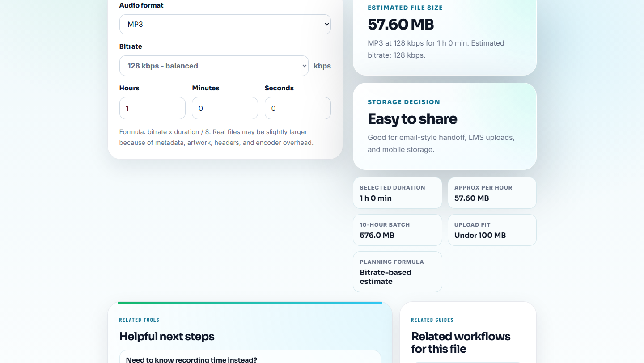The image size is (644, 363).
Task: Click the 'ESTIMATED FILE SIZE' label
Action: 405,8
